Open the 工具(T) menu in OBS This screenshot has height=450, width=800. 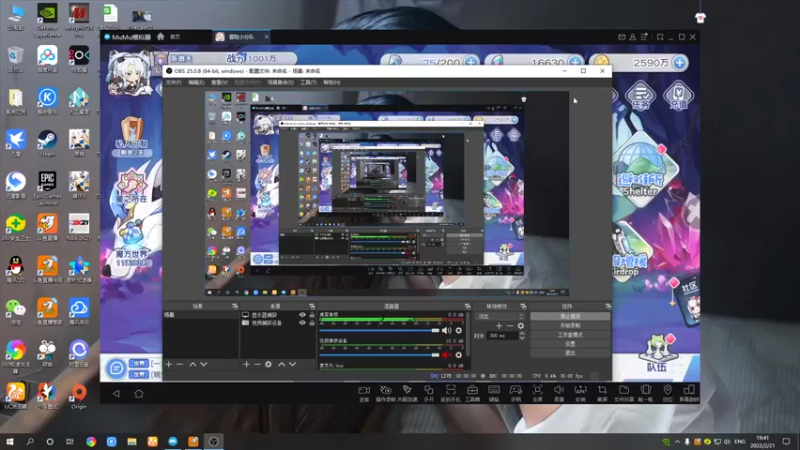[308, 82]
